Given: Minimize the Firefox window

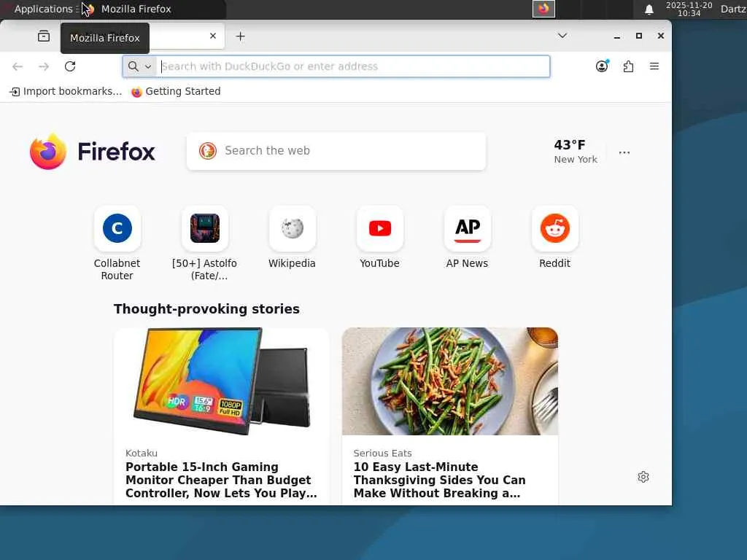Looking at the screenshot, I should coord(617,36).
